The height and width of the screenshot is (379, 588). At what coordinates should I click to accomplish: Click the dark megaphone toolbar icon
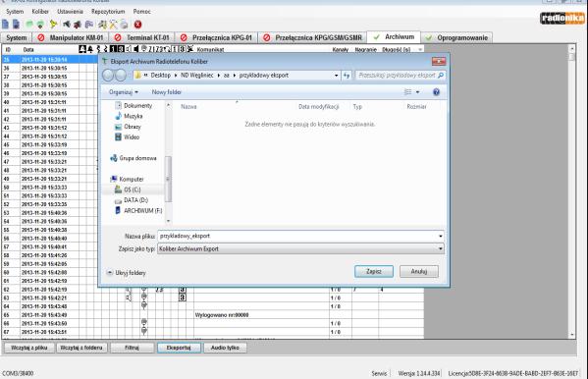(x=67, y=25)
